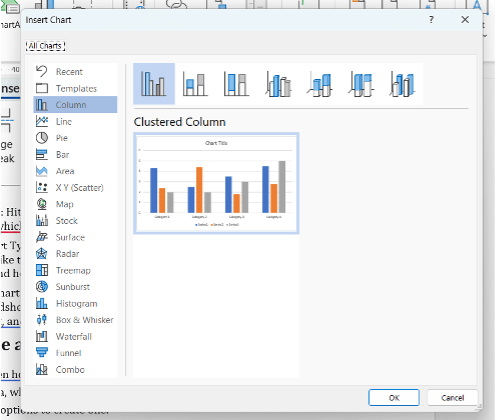496x420 pixels.
Task: Pick the 100% Stacked Column subtype icon
Action: click(x=237, y=84)
